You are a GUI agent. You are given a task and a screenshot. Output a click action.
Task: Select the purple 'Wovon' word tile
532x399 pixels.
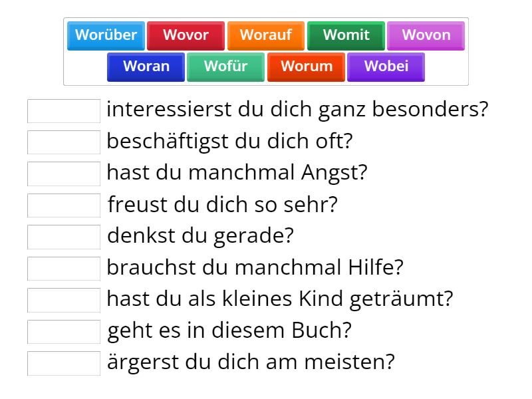click(426, 35)
